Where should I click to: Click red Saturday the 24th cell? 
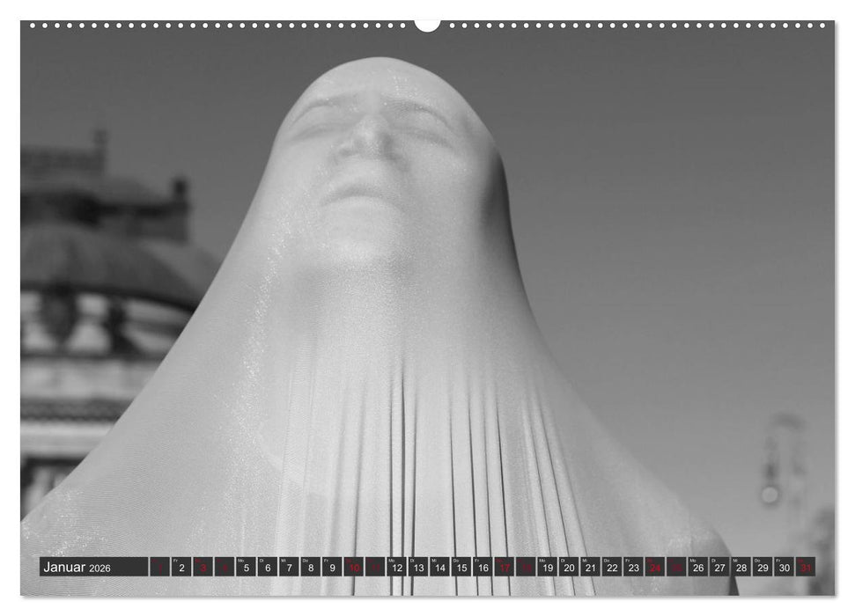click(654, 568)
